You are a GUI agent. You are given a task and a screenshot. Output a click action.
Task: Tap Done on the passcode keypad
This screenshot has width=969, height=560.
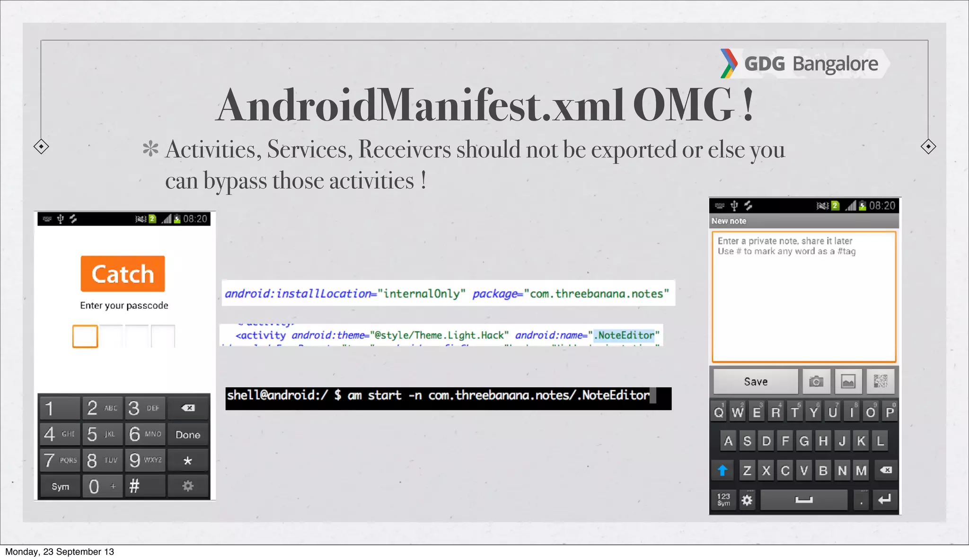[x=188, y=434]
